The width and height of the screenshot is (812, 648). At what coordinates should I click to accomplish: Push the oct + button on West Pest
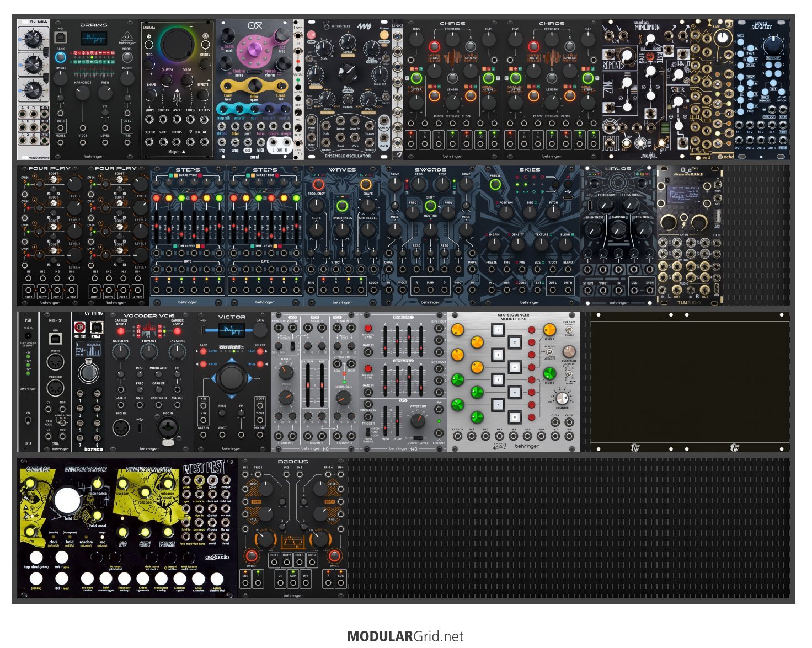[62, 557]
